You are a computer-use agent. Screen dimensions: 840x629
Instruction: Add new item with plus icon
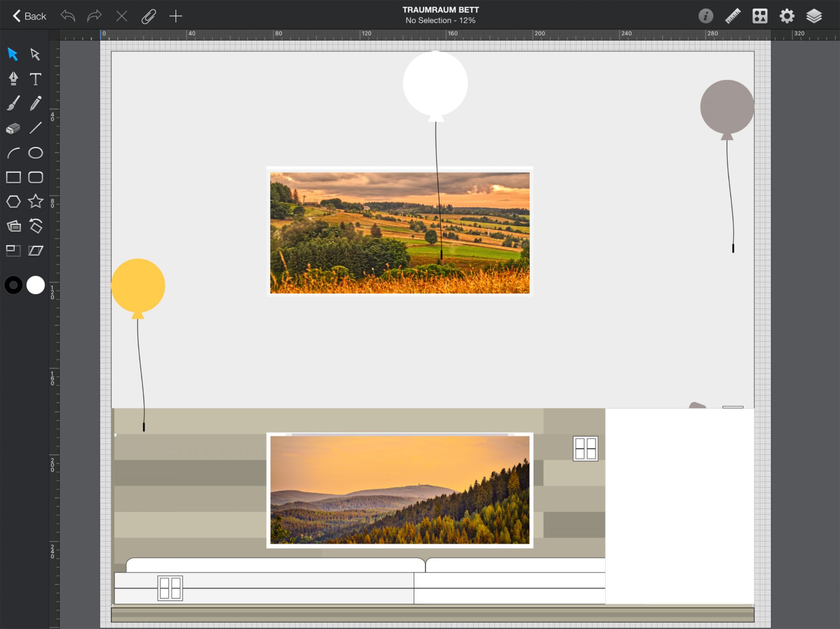[176, 16]
